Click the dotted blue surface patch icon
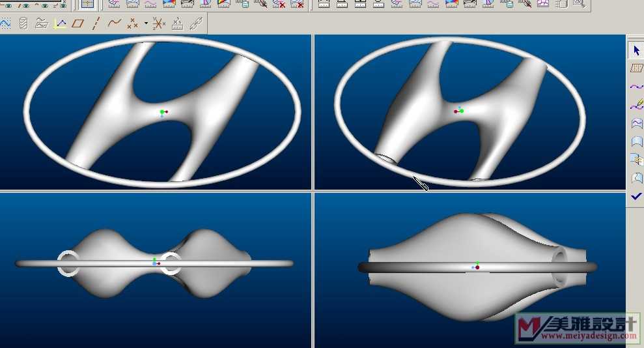The height and width of the screenshot is (348, 644). [x=636, y=141]
